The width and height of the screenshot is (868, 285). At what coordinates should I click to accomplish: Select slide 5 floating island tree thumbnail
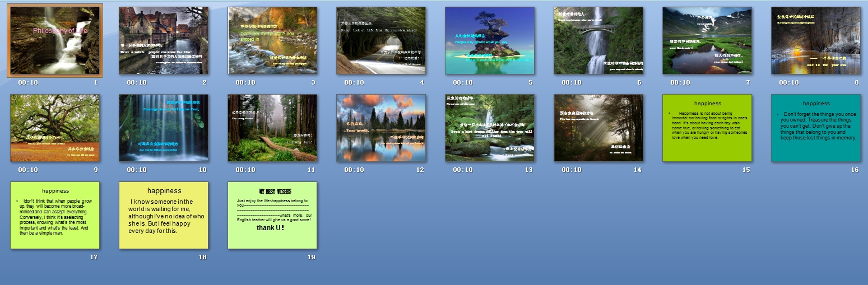pos(490,40)
